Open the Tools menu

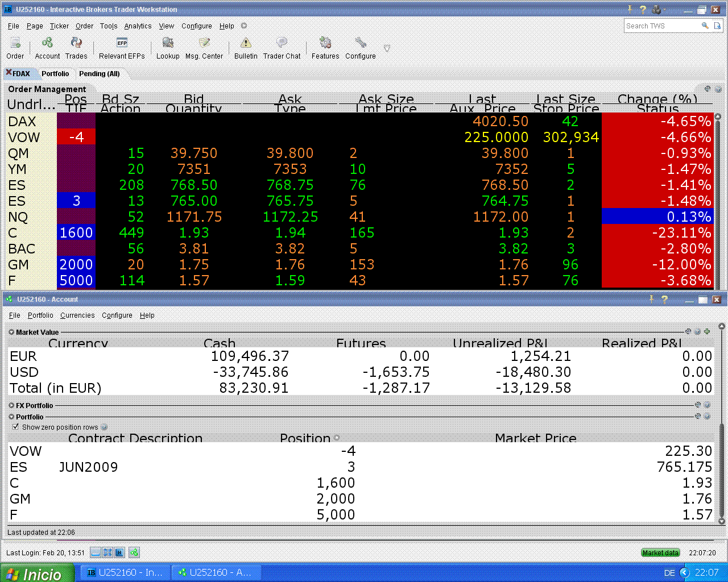pos(109,26)
